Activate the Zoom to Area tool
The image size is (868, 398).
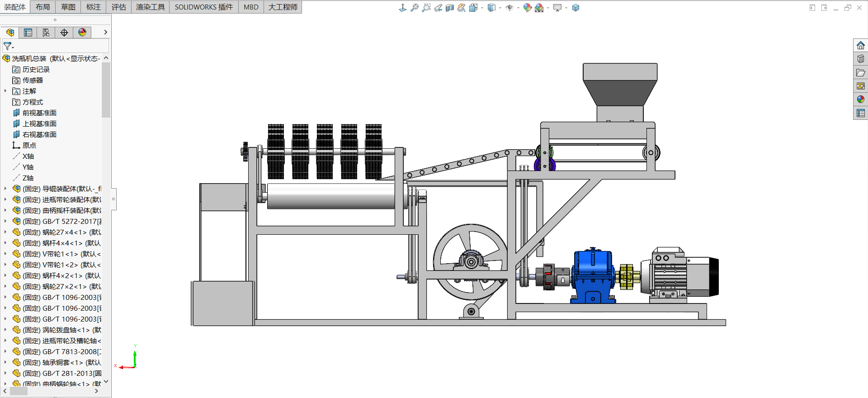[x=426, y=8]
